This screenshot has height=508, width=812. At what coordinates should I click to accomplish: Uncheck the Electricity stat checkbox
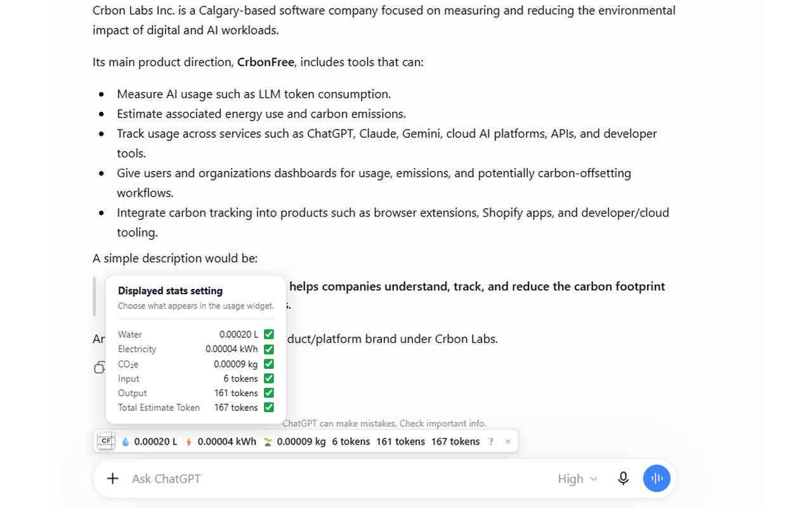(269, 349)
